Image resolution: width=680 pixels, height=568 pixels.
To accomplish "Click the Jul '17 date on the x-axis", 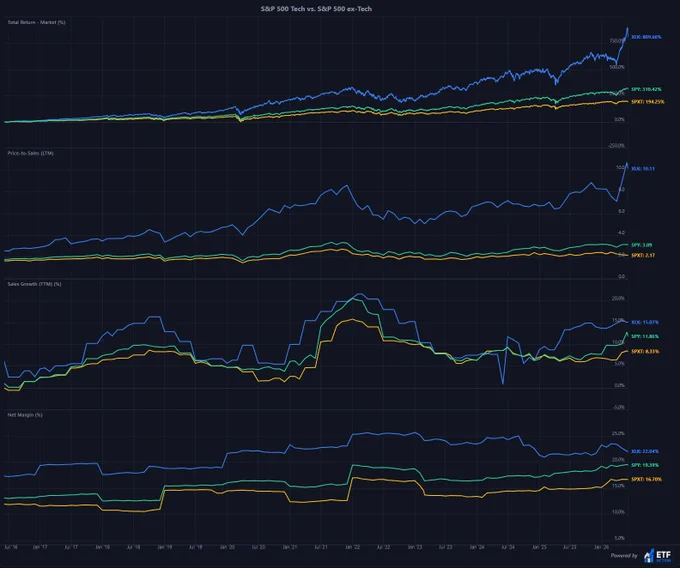I will [71, 547].
